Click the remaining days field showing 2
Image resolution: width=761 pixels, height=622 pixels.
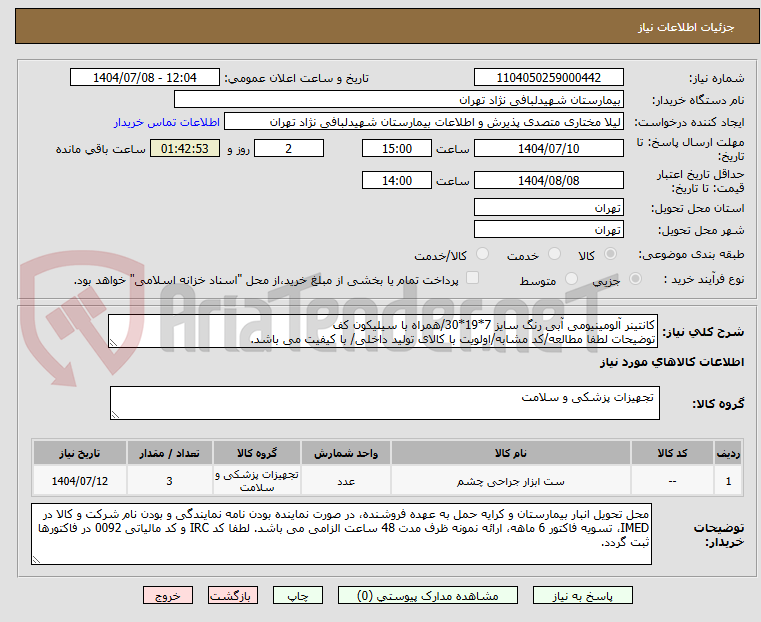(289, 148)
